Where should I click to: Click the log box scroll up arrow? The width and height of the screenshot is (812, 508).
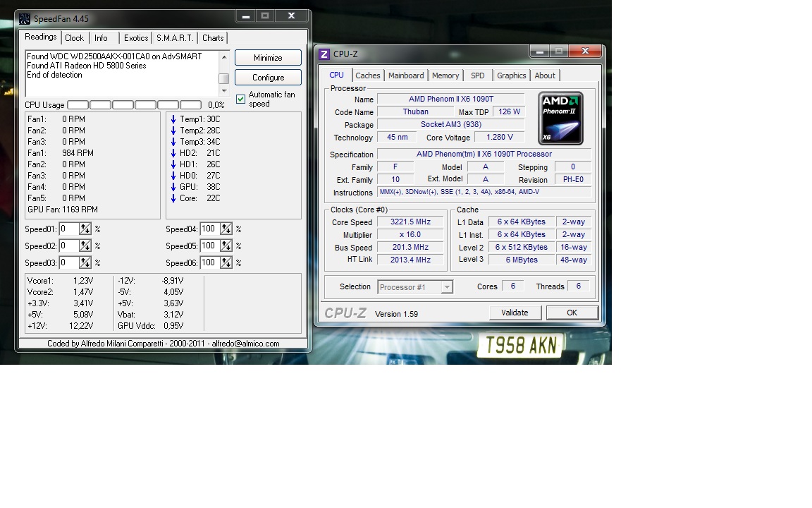tap(224, 57)
